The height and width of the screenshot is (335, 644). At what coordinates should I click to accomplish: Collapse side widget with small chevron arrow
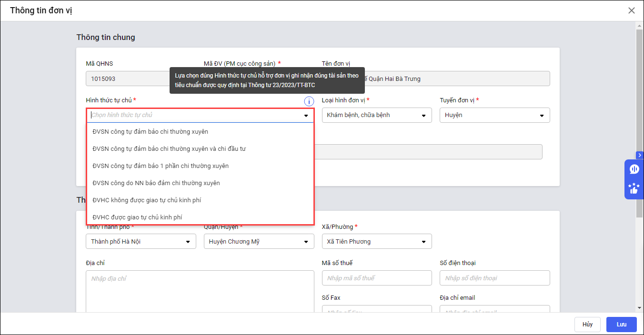[640, 155]
